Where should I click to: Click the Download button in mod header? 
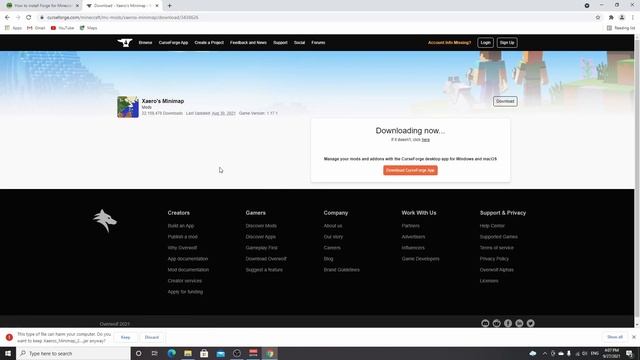[x=505, y=101]
